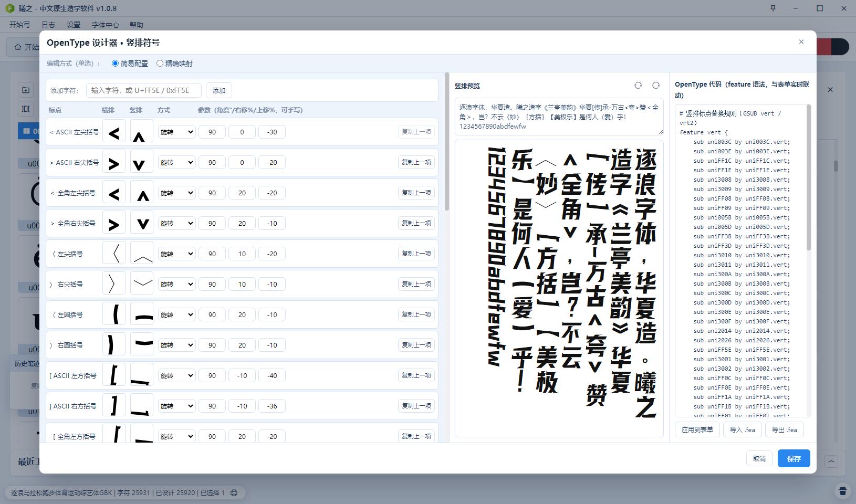This screenshot has width=856, height=504.
Task: Click 横排 glyph preview of 左尖括号 〈
Action: (114, 254)
